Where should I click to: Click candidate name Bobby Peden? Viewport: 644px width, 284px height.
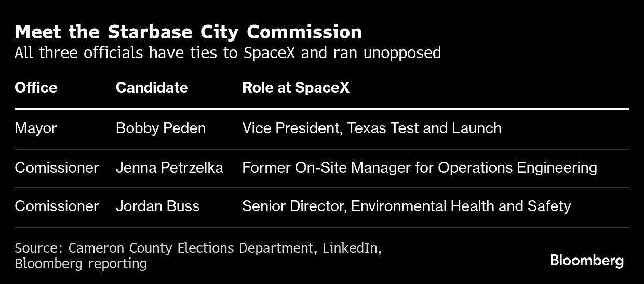(160, 128)
